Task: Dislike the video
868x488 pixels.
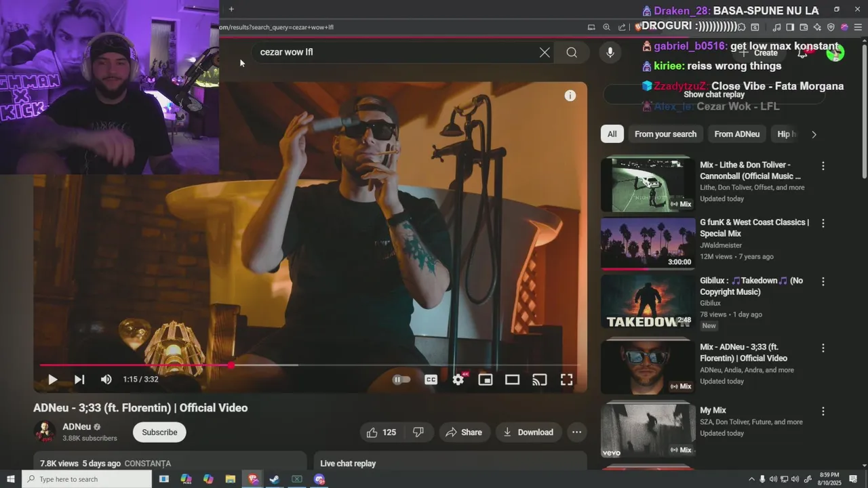Action: [x=418, y=432]
